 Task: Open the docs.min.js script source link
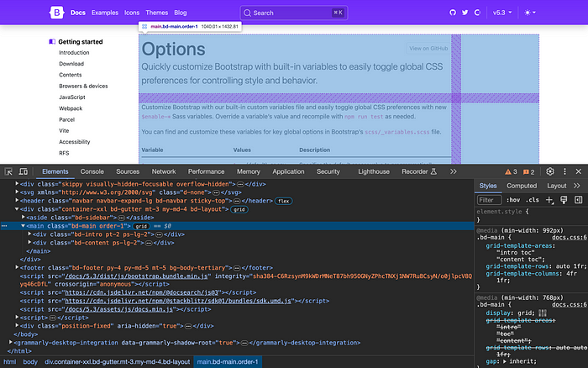(119, 309)
